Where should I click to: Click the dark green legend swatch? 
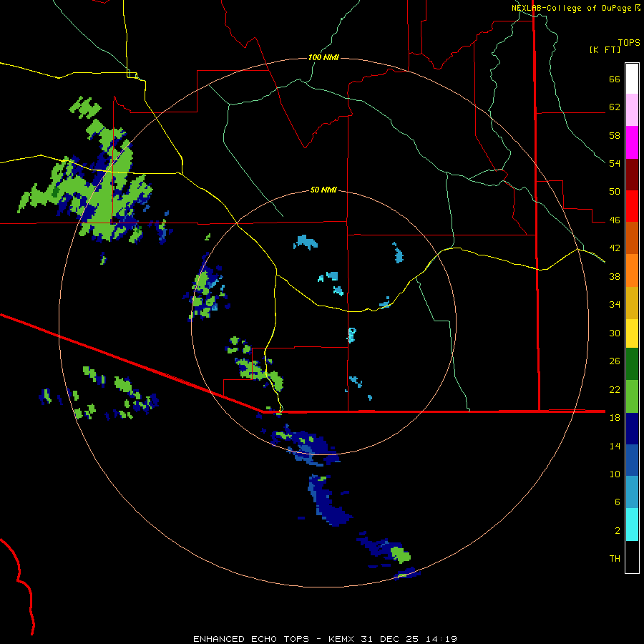632,364
